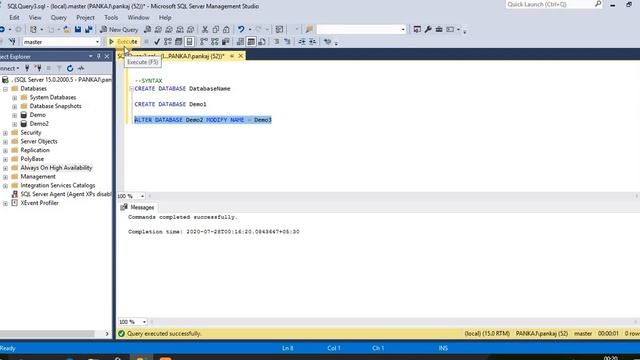
Task: Click the Comment Out selected lines icon
Action: (277, 42)
